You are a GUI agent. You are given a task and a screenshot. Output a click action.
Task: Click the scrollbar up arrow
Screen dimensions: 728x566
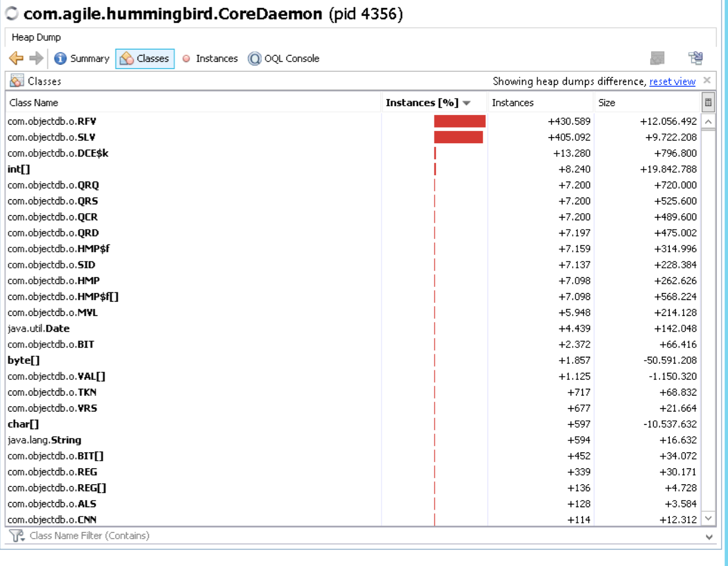point(708,121)
